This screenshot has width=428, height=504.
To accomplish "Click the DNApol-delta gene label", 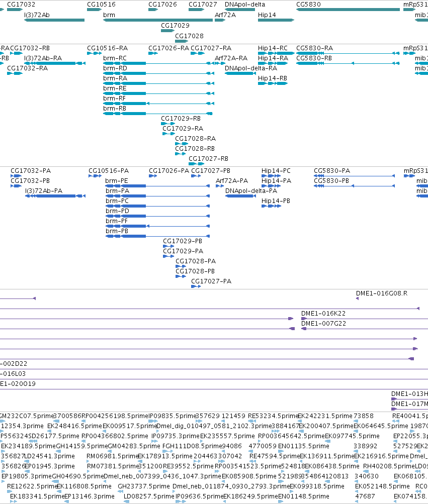I will (245, 5).
